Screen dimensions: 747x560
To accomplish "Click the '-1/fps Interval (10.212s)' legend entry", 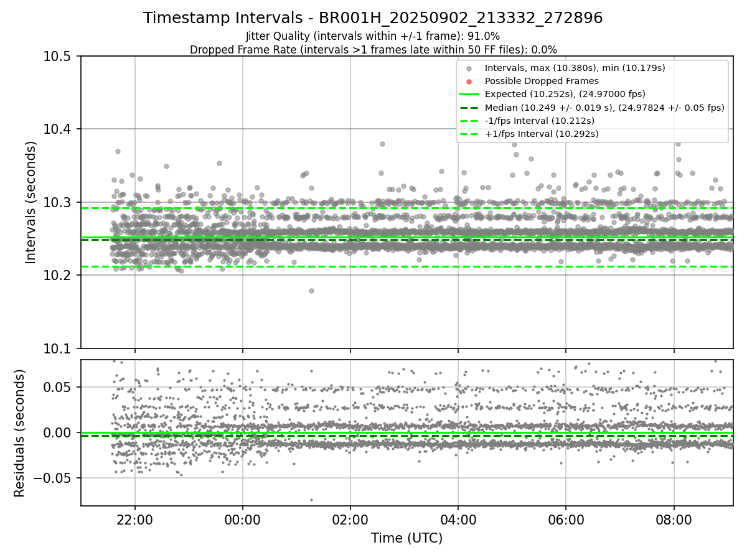I will (x=539, y=121).
